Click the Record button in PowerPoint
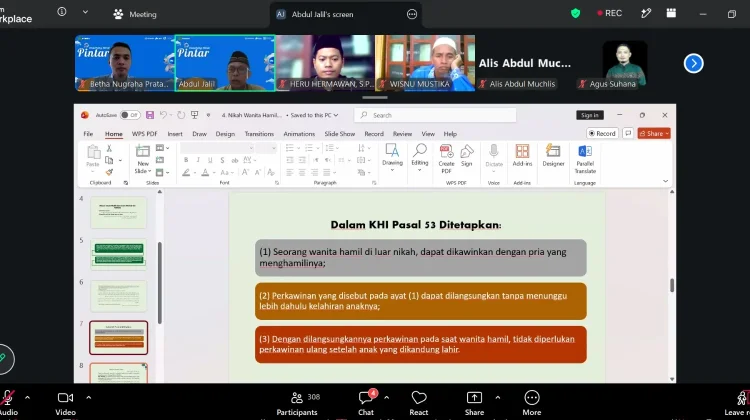The height and width of the screenshot is (420, 750). click(602, 133)
